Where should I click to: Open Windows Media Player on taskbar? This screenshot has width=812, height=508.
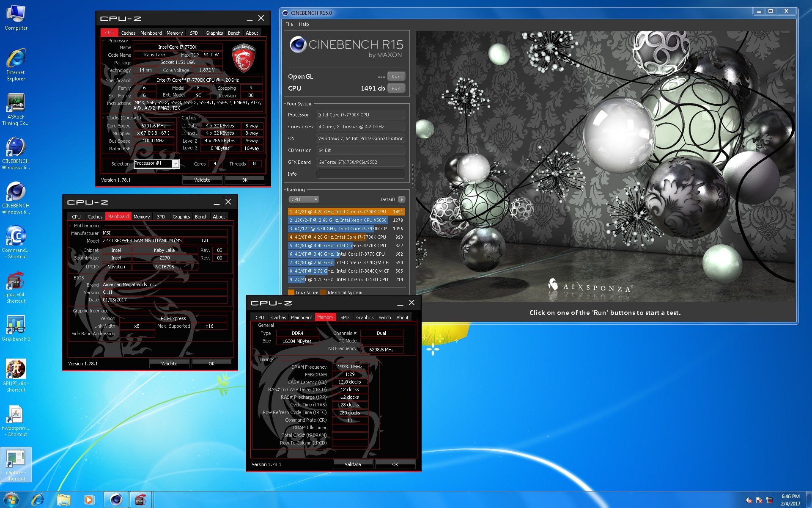point(89,500)
